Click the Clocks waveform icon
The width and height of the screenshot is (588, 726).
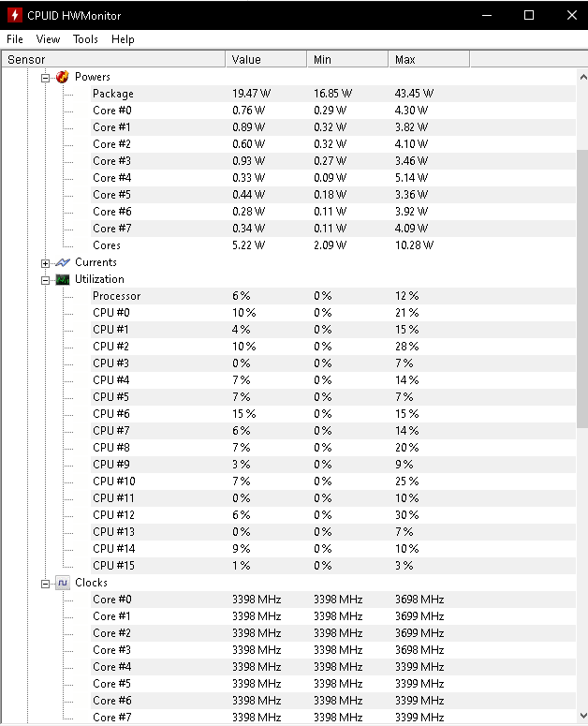(x=63, y=583)
